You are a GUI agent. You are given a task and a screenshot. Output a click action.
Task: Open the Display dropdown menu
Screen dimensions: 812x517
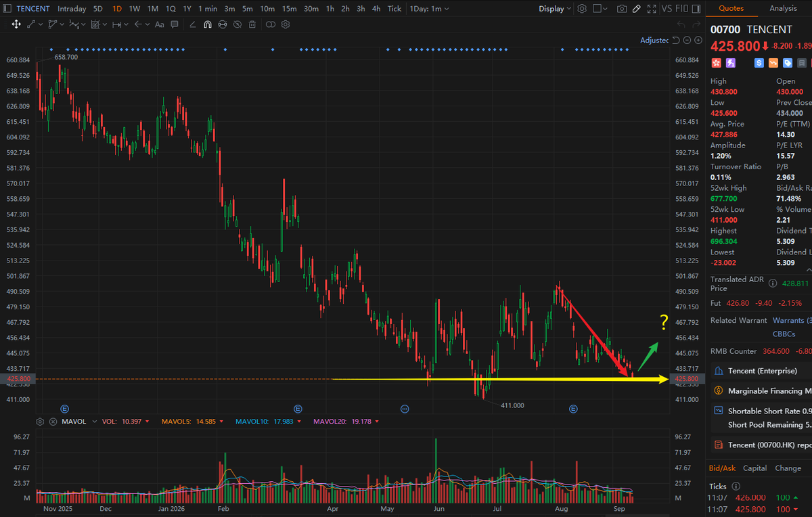pos(555,9)
